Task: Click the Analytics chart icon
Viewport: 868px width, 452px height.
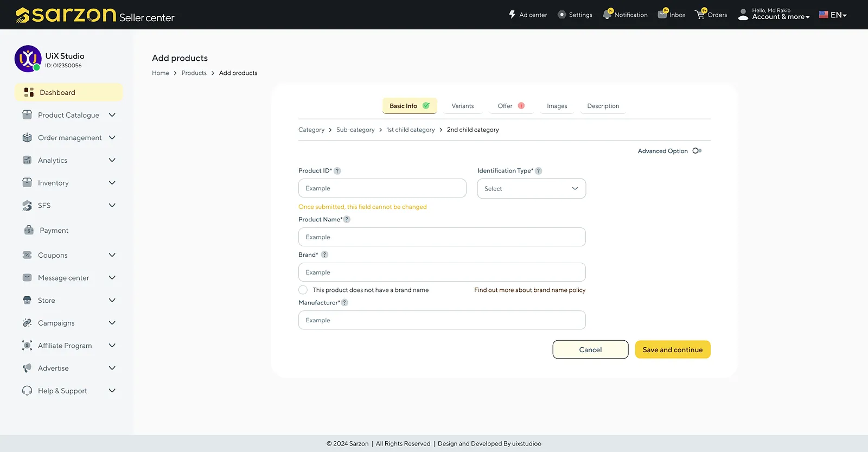Action: (27, 160)
